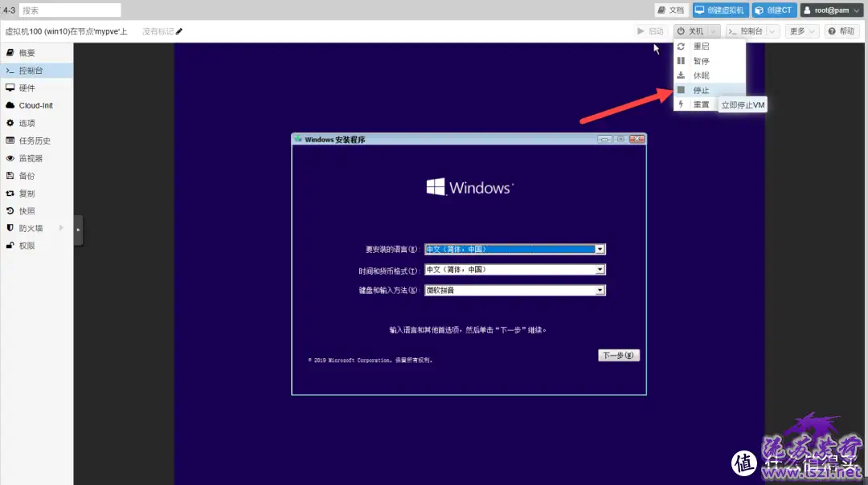Toggle the arrow beside the 关机 button
868x485 pixels.
click(x=713, y=31)
